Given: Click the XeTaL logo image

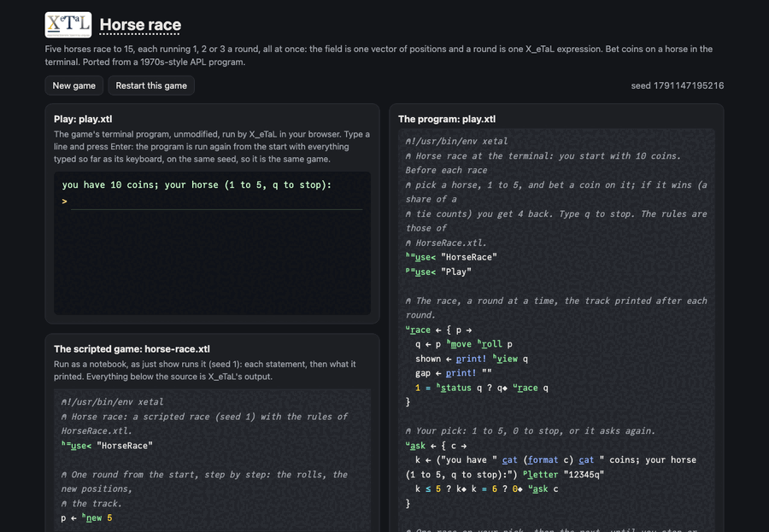Looking at the screenshot, I should pyautogui.click(x=68, y=25).
